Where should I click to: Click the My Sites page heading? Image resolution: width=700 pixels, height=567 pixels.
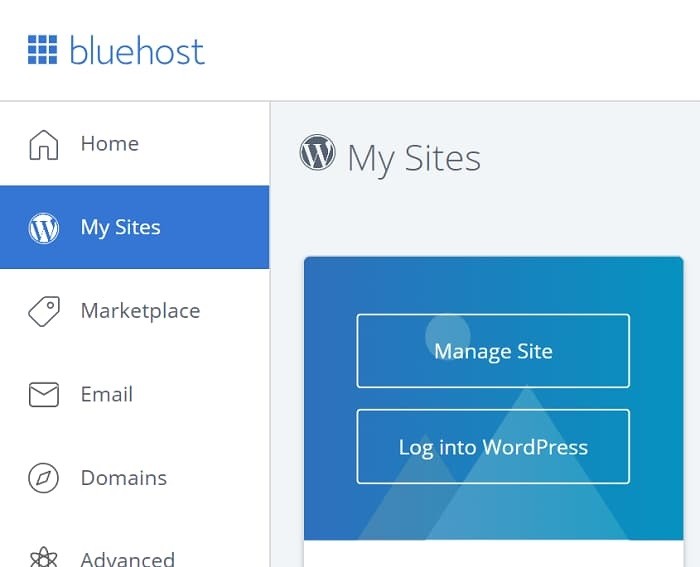pos(414,158)
